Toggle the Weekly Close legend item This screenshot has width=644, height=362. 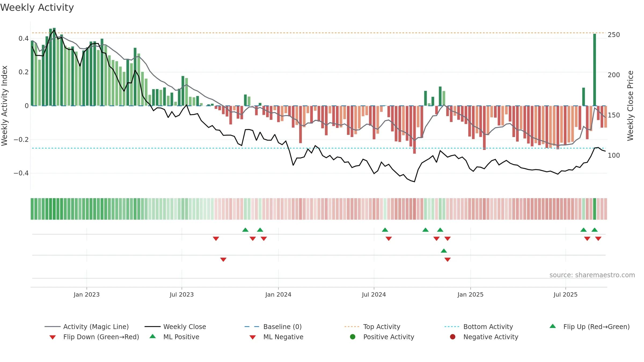tap(175, 327)
